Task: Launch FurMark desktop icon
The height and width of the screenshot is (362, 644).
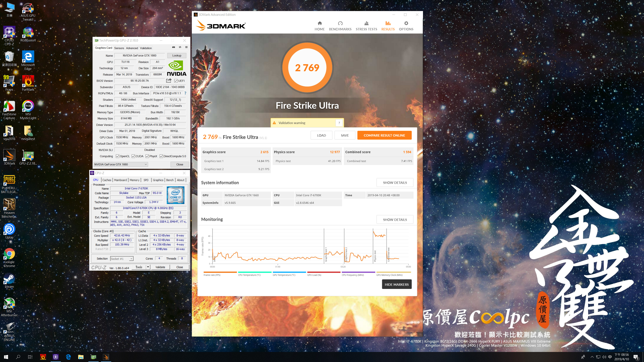Action: [x=28, y=83]
